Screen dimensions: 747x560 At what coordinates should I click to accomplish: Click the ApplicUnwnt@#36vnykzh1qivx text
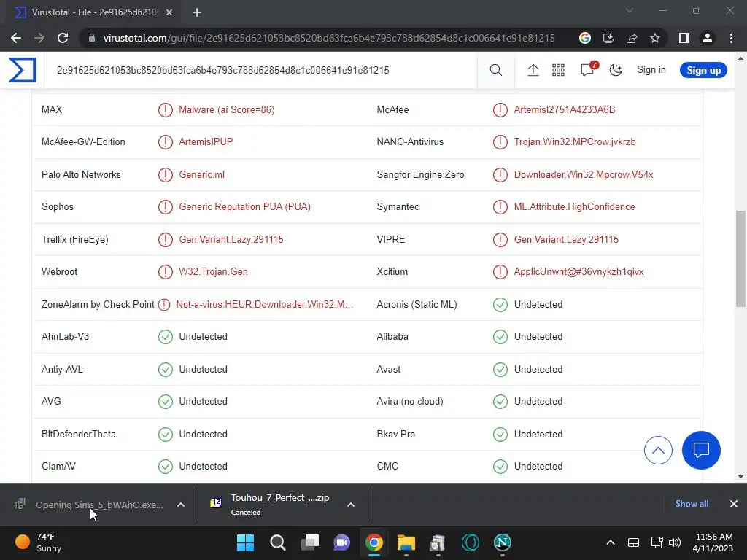[578, 272]
